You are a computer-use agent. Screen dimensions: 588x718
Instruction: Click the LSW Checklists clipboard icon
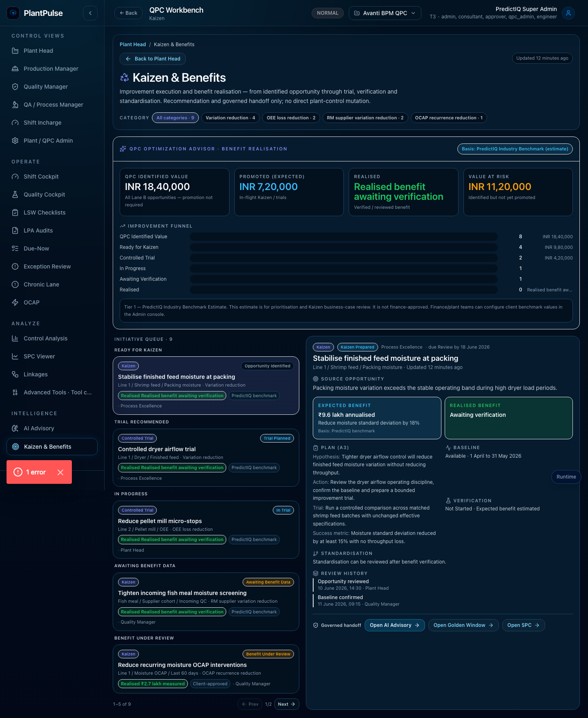click(x=15, y=212)
